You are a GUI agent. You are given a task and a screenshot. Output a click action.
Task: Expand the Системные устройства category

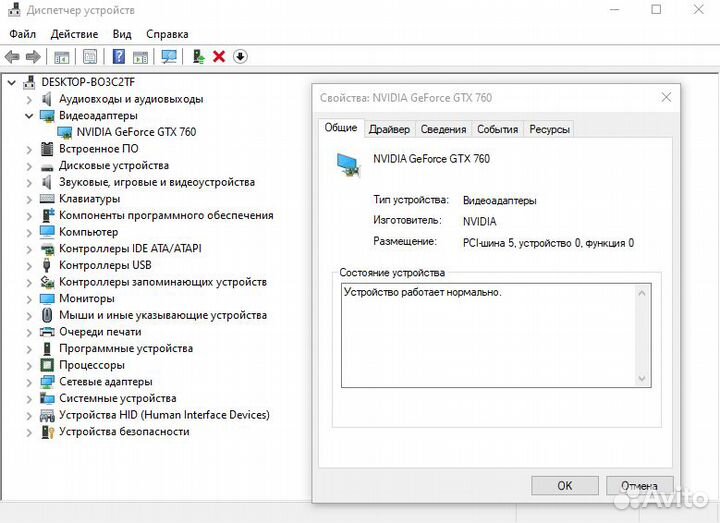click(29, 399)
